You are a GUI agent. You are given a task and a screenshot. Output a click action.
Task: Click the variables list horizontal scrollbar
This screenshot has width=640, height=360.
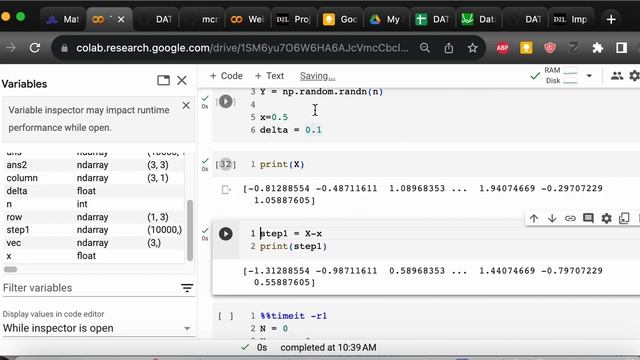point(11,269)
